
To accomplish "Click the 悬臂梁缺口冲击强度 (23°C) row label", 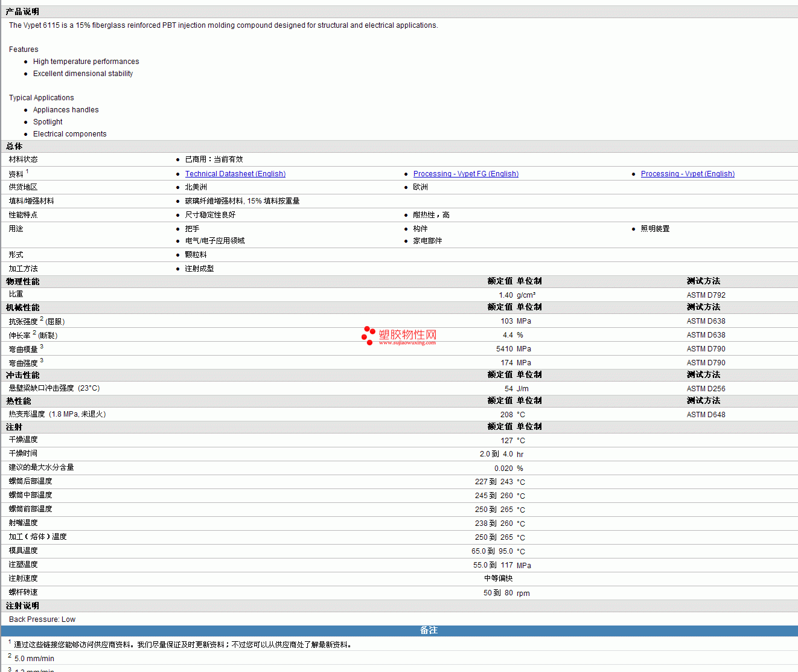I will click(x=54, y=388).
